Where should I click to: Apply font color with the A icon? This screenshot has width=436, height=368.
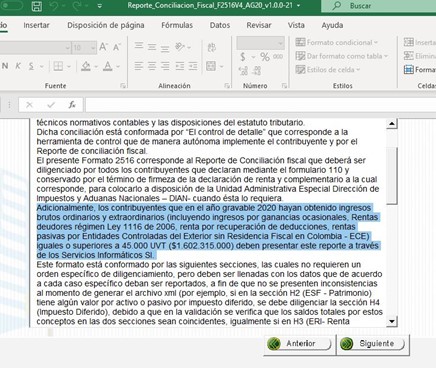pos(108,66)
